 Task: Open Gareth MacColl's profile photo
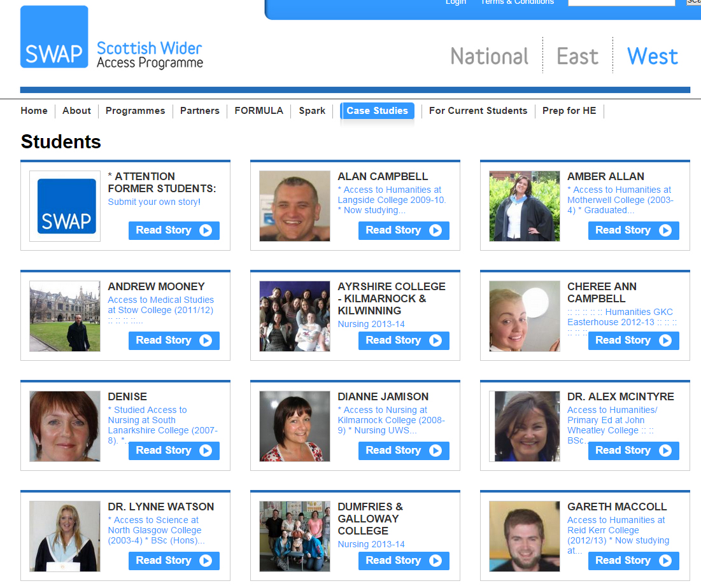point(525,536)
